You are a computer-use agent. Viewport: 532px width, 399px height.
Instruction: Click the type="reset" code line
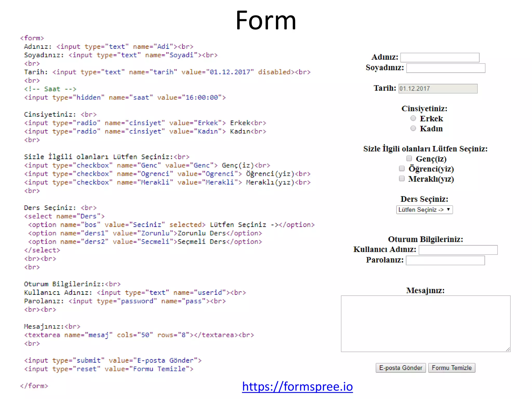pyautogui.click(x=109, y=369)
